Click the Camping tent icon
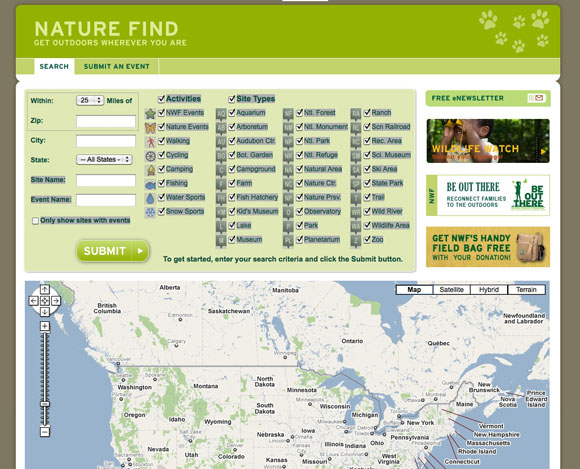Viewport: 580px width, 469px height. pyautogui.click(x=150, y=170)
